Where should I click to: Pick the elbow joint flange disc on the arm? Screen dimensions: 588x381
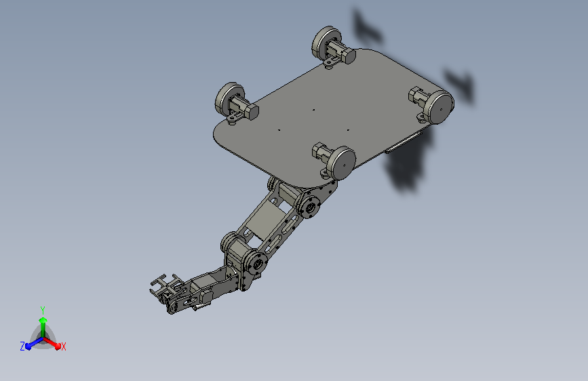[x=257, y=264]
